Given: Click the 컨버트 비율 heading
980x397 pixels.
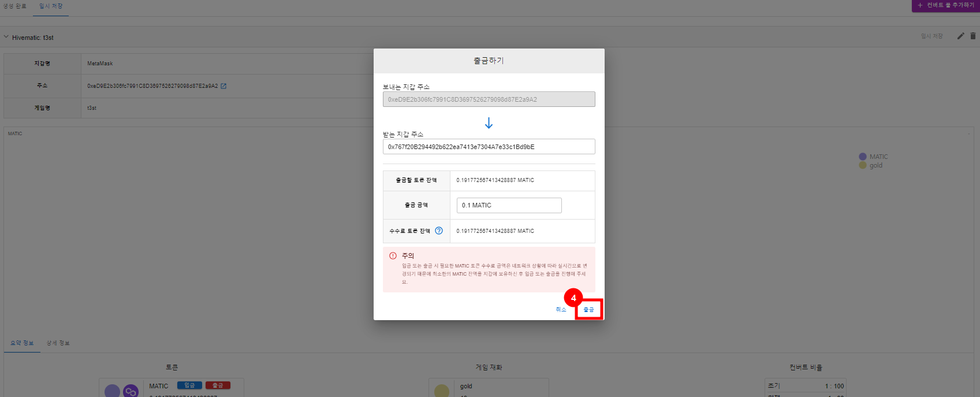Looking at the screenshot, I should tap(806, 368).
